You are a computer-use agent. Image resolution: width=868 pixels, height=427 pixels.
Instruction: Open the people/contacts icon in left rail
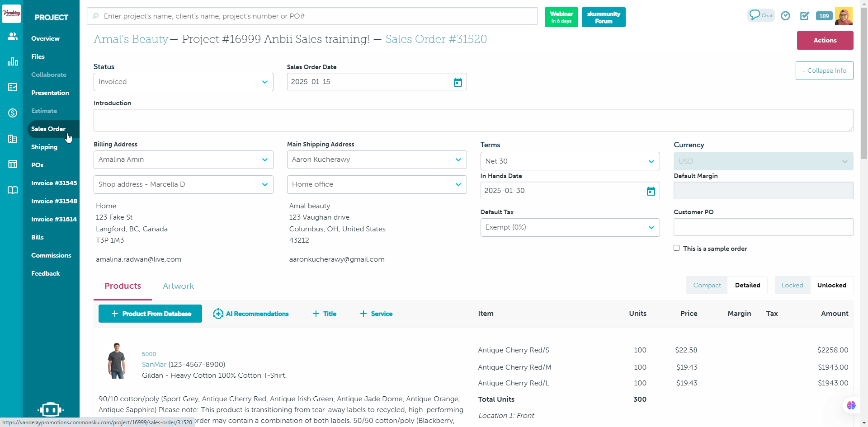click(12, 36)
